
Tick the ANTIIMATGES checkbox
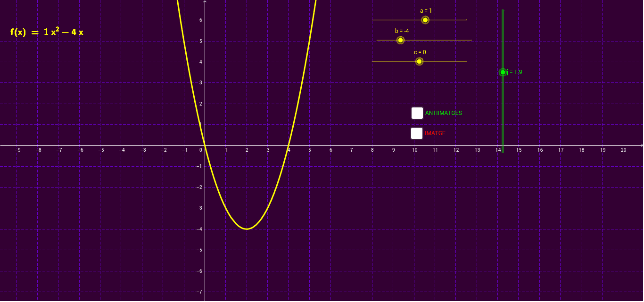tap(417, 113)
